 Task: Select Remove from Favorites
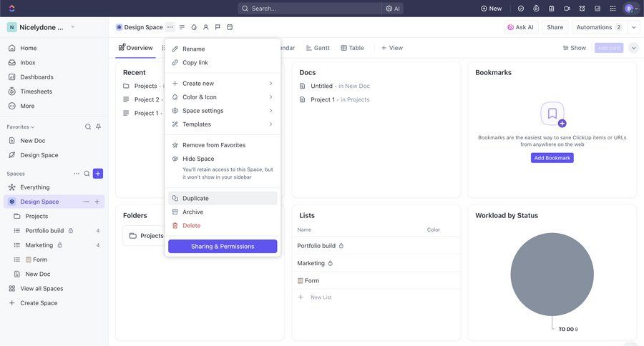coord(223,145)
